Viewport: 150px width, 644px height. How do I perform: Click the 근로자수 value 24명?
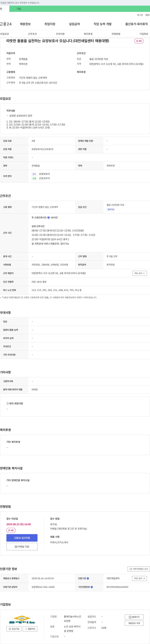point(104,628)
